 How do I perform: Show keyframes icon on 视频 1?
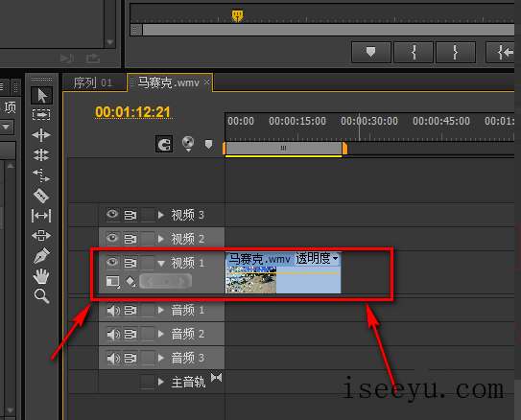click(130, 282)
